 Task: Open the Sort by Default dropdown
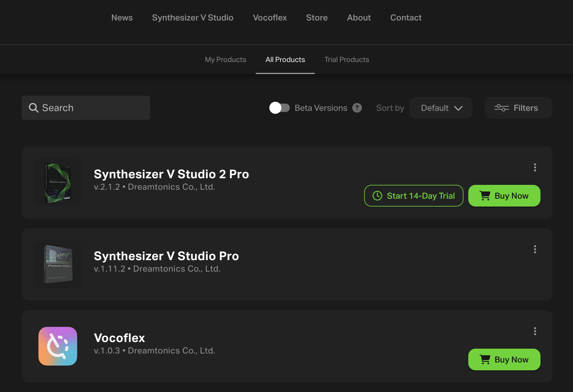[x=441, y=108]
